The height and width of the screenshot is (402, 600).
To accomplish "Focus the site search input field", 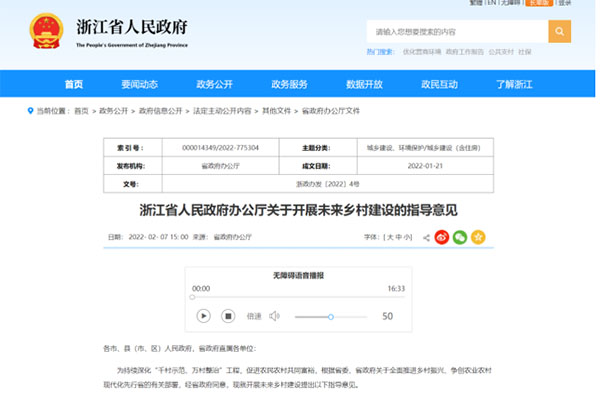I will (457, 31).
